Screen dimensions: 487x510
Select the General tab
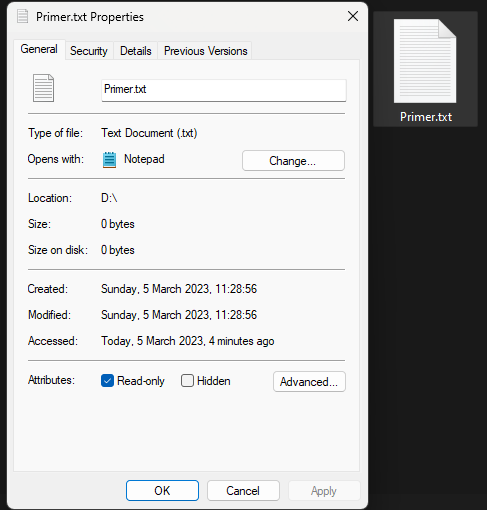pyautogui.click(x=39, y=49)
